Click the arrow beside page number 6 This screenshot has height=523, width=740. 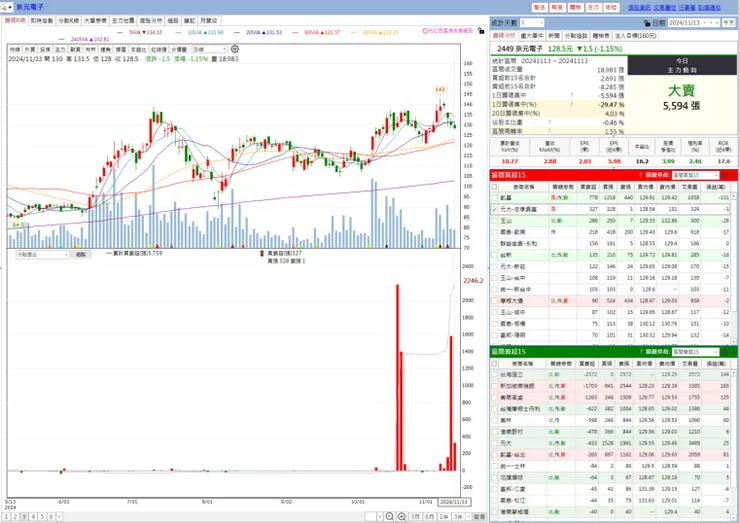point(59,517)
